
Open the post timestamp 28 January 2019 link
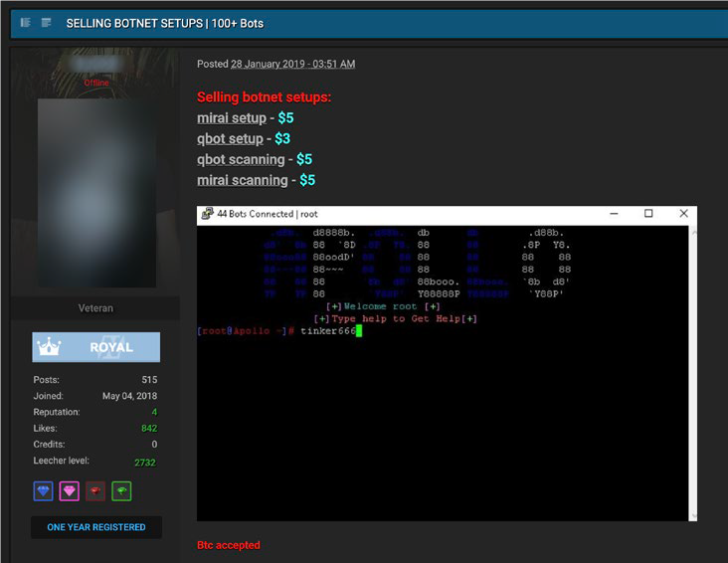point(292,64)
